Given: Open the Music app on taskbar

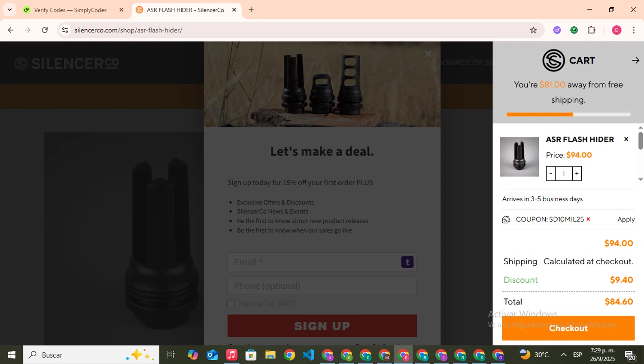Looking at the screenshot, I should point(231,355).
